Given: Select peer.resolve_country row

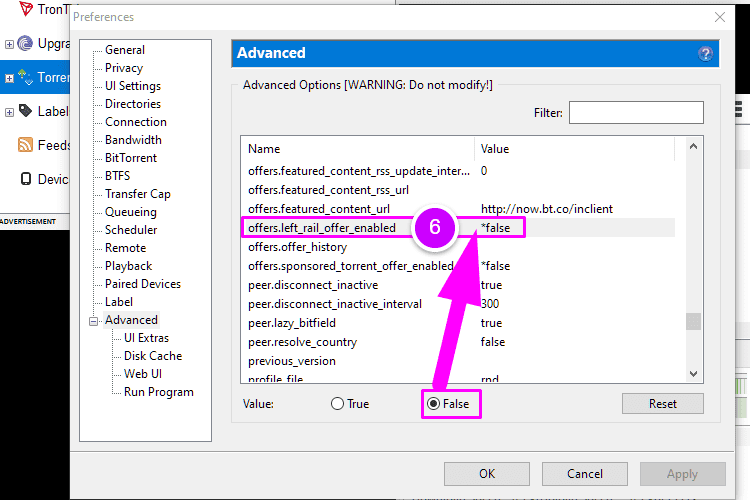Looking at the screenshot, I should coord(458,342).
